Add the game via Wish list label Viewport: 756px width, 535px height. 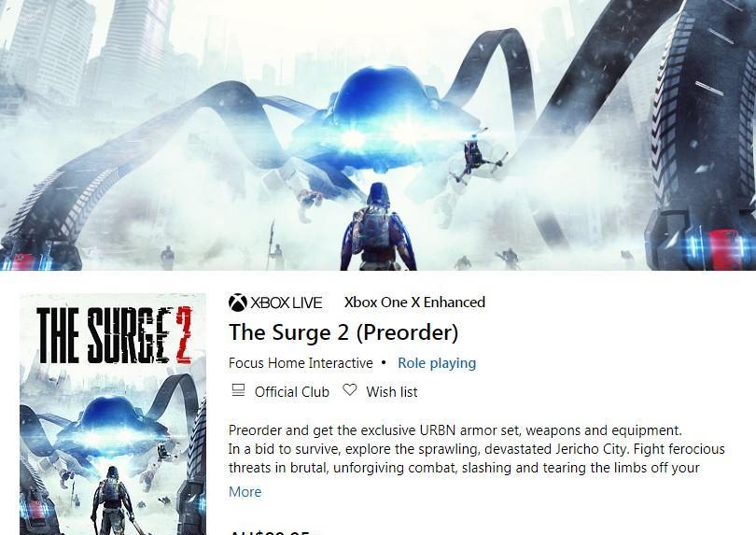(x=391, y=392)
